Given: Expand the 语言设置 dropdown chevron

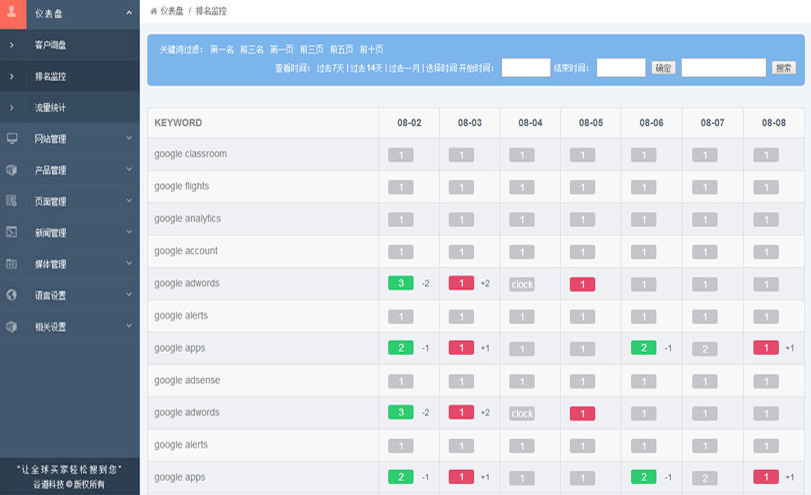Looking at the screenshot, I should tap(129, 294).
